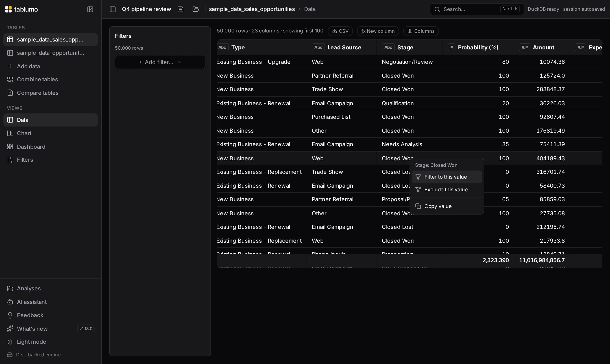The height and width of the screenshot is (364, 610).
Task: Click the Negotiation/Review stage cell
Action: [409, 62]
